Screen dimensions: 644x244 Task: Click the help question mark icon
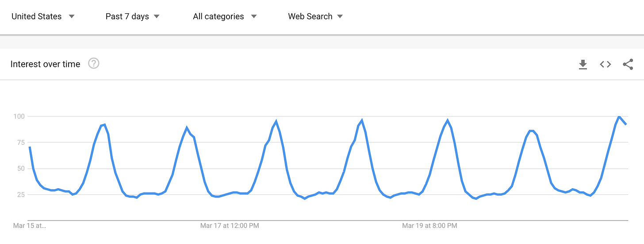[94, 64]
